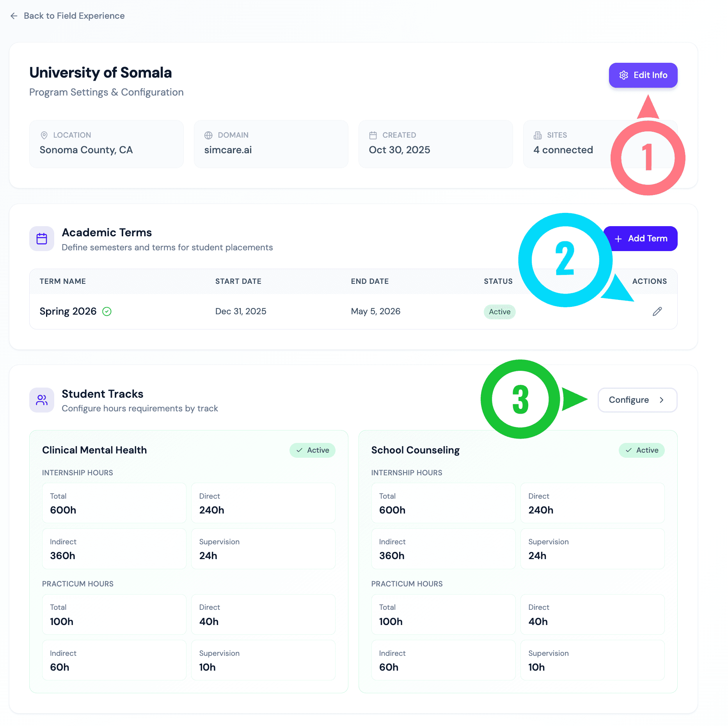Click the TERM NAME column header
The height and width of the screenshot is (726, 728).
[62, 281]
